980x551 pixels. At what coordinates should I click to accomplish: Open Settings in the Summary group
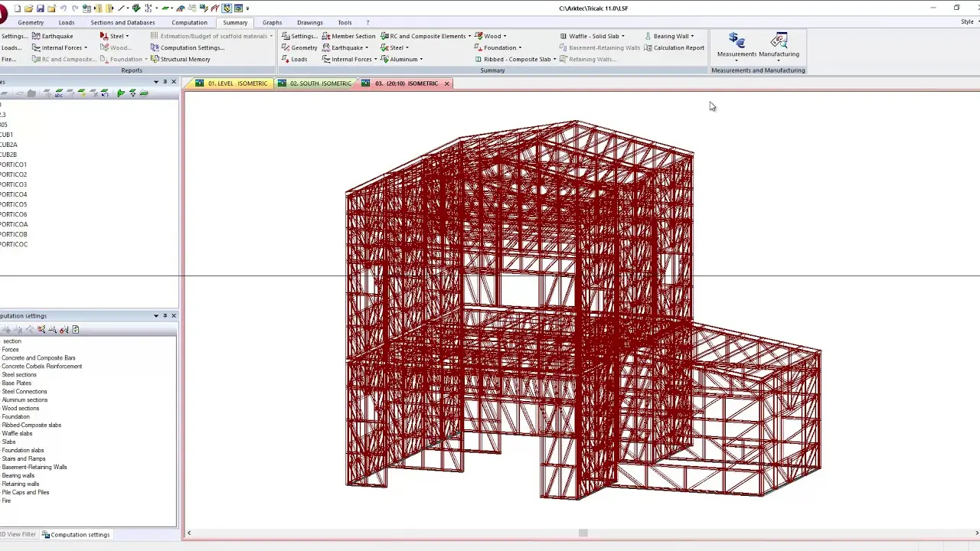pyautogui.click(x=299, y=36)
